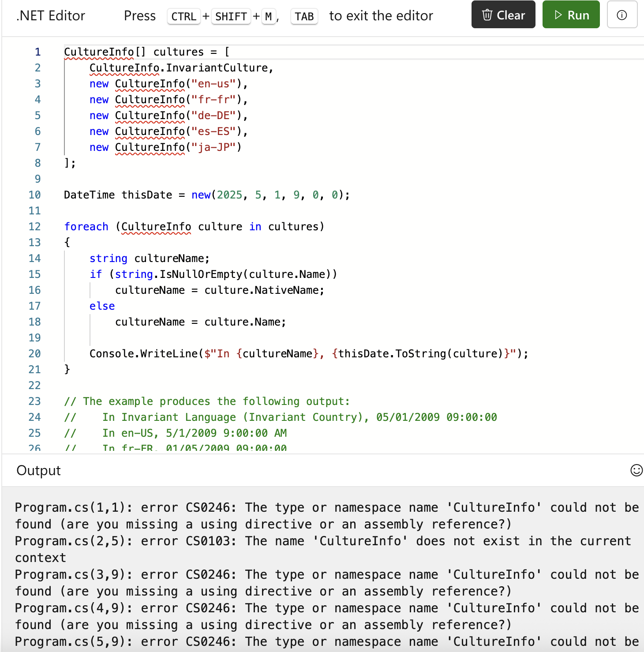Click the trash icon on the Clear button
This screenshot has width=644, height=652.
point(487,15)
